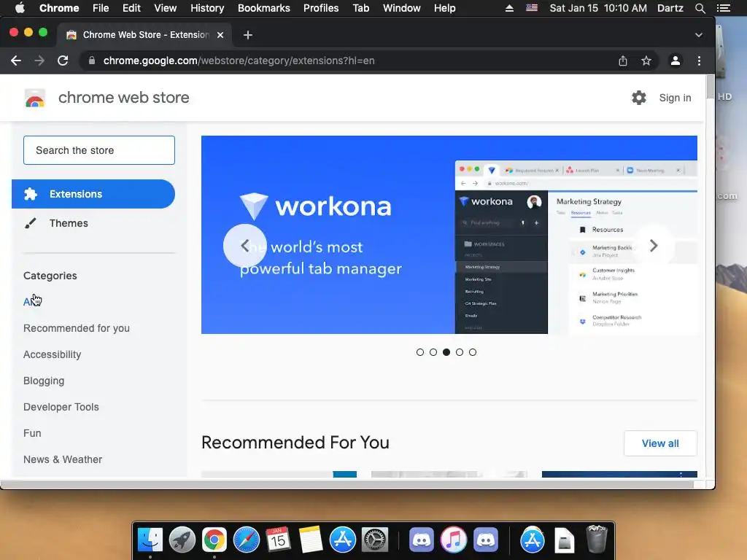This screenshot has height=560, width=747.
Task: Open the Profiles menu
Action: point(321,8)
